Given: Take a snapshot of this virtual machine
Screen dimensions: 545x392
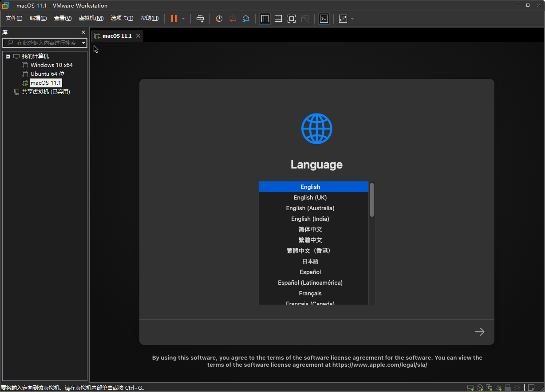Looking at the screenshot, I should 219,19.
